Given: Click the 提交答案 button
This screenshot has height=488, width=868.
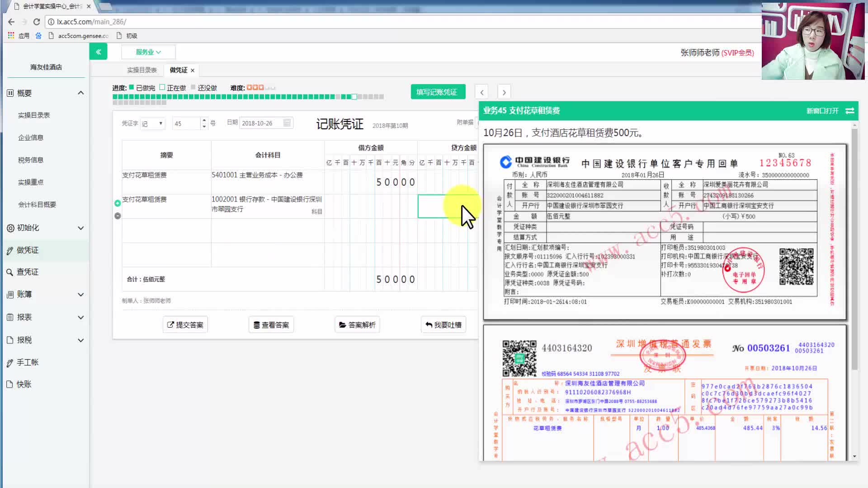Looking at the screenshot, I should coord(185,325).
